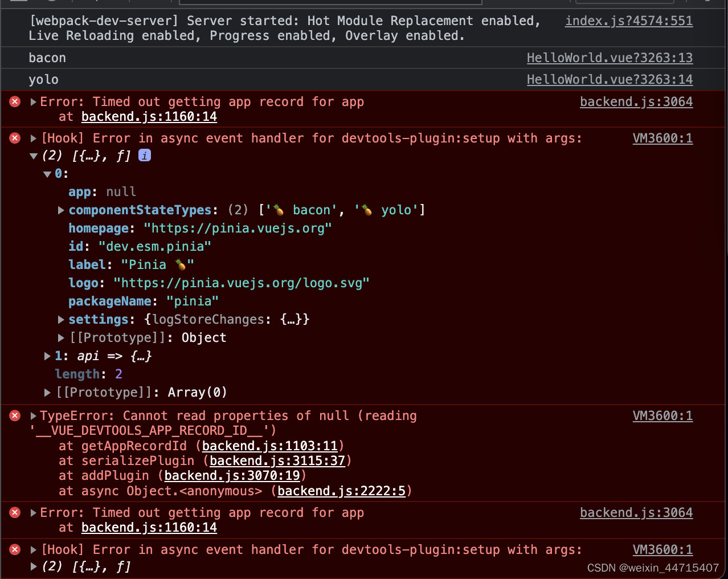Click the console filter input at the top
The image size is (728, 579).
pyautogui.click(x=330, y=2)
